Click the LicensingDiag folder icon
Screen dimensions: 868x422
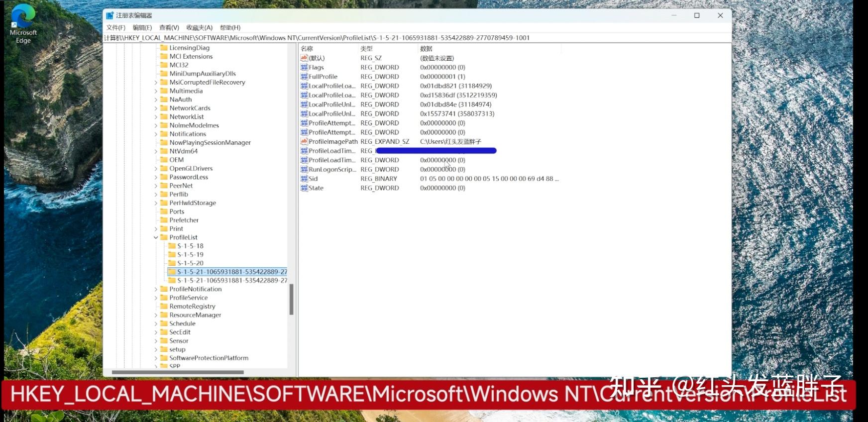pos(164,48)
